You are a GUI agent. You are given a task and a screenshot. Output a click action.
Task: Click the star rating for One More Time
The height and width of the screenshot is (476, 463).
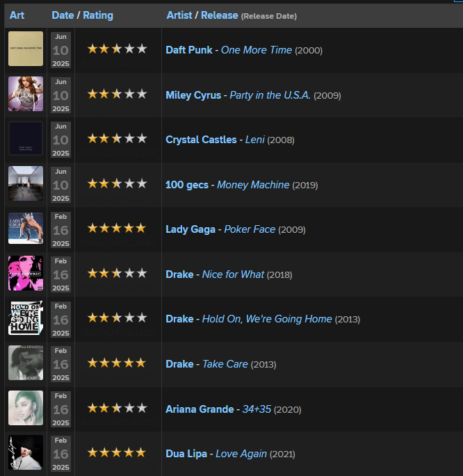(x=117, y=49)
